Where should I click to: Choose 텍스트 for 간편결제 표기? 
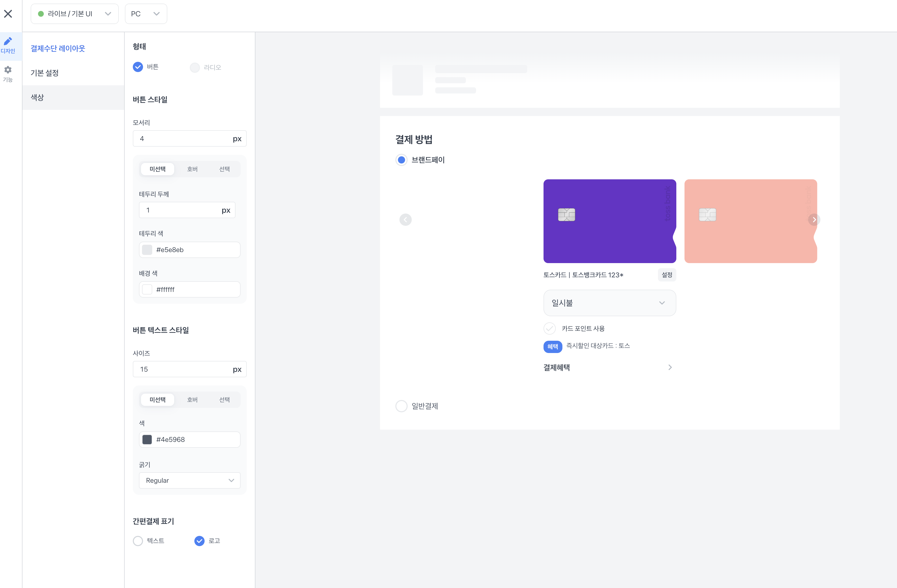(138, 541)
